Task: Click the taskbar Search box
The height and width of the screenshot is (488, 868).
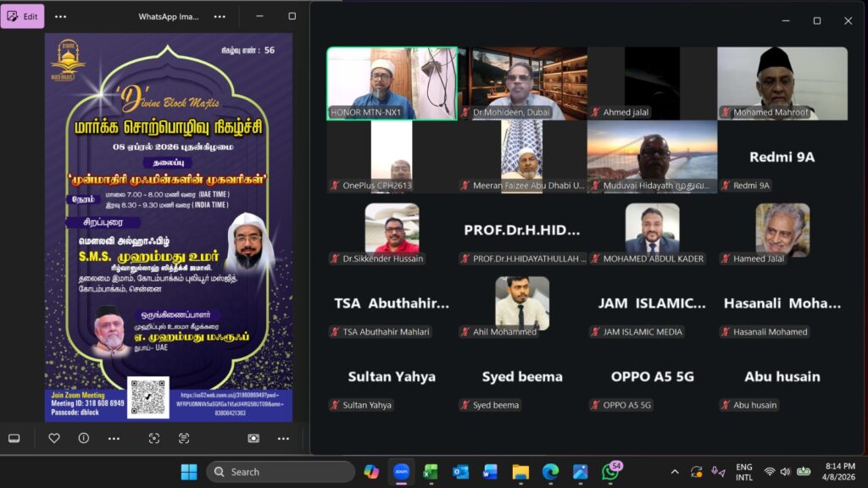Action: 281,472
